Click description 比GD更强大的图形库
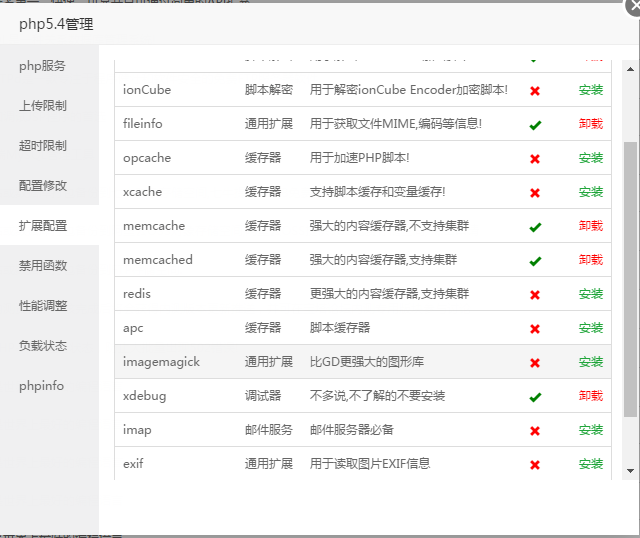Image resolution: width=640 pixels, height=538 pixels. [x=367, y=362]
